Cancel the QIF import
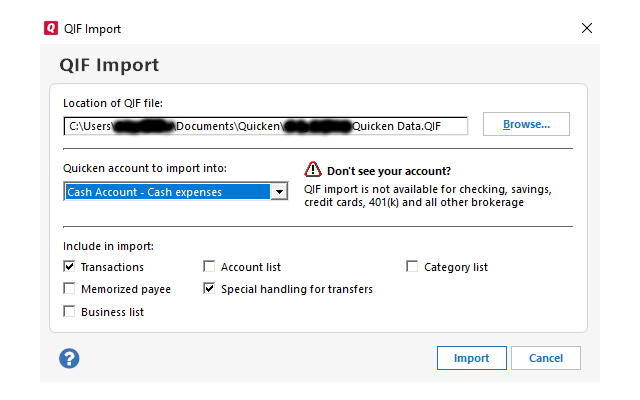Screen dimensions: 640x400 (x=546, y=358)
